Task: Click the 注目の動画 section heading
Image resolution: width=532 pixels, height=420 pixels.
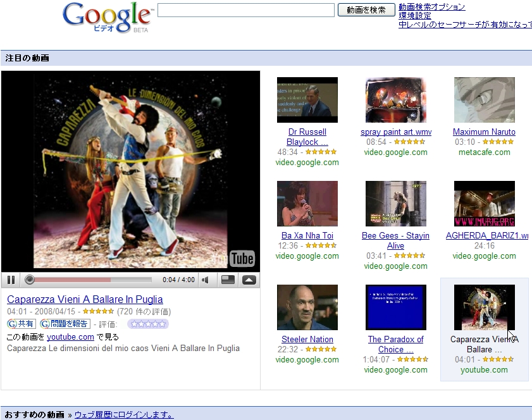Action: click(27, 58)
